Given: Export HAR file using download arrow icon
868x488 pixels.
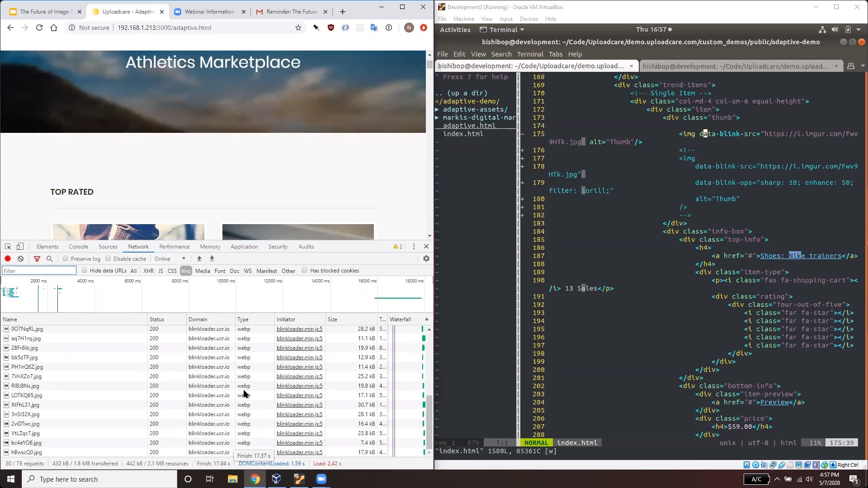Looking at the screenshot, I should [x=212, y=258].
